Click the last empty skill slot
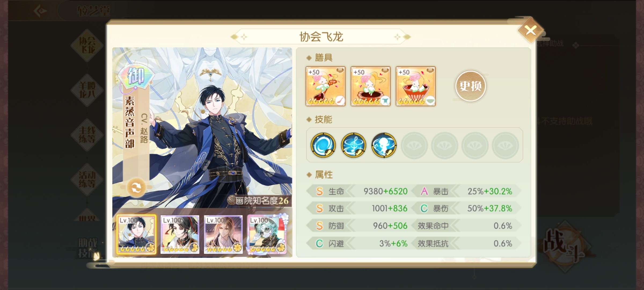 click(505, 145)
